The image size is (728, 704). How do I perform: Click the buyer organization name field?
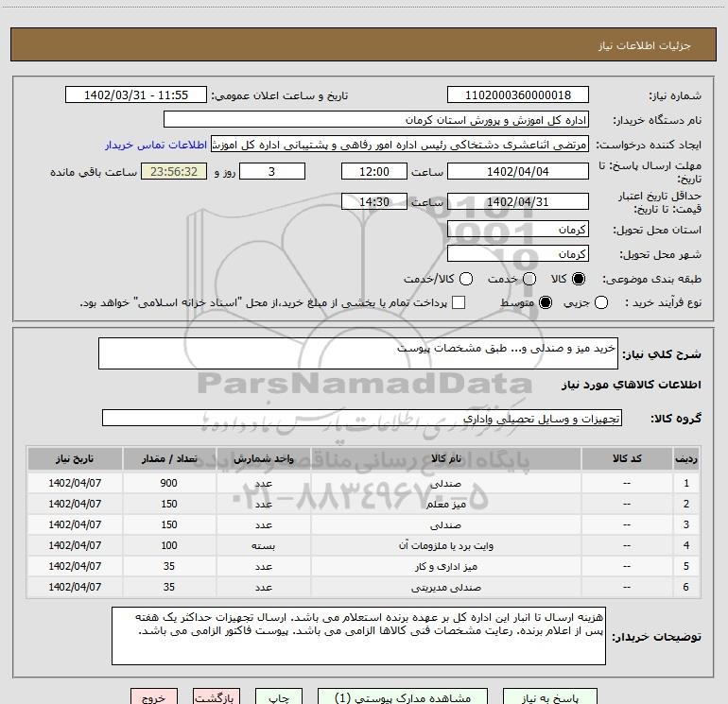click(x=376, y=119)
